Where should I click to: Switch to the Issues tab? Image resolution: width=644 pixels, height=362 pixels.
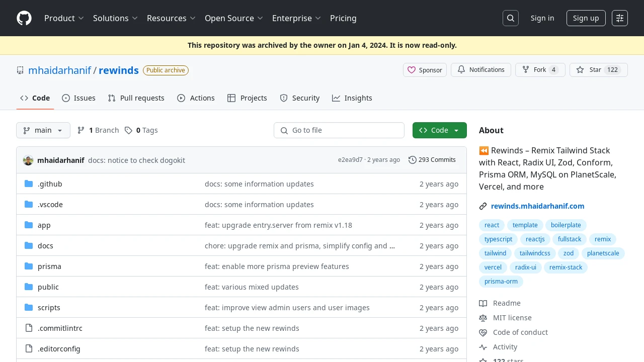click(x=78, y=98)
